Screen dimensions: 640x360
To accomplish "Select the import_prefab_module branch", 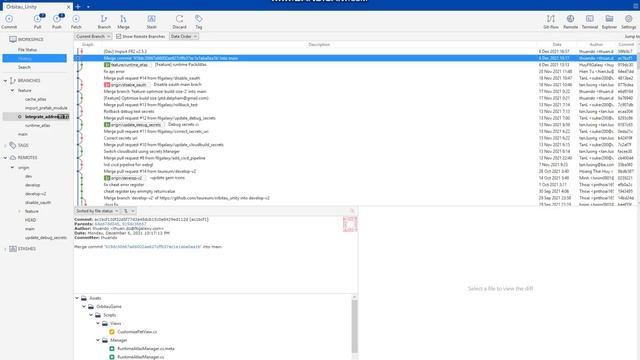I will [x=46, y=108].
